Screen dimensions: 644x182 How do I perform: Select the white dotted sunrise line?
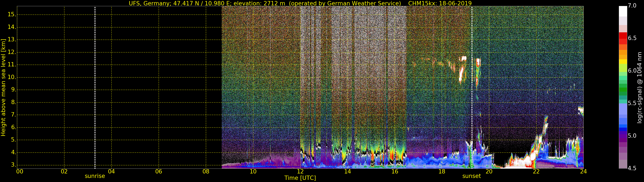coord(95,87)
